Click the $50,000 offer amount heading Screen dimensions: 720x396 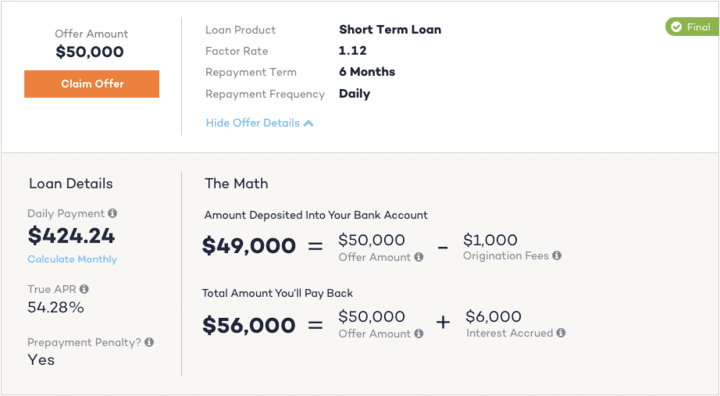point(90,51)
